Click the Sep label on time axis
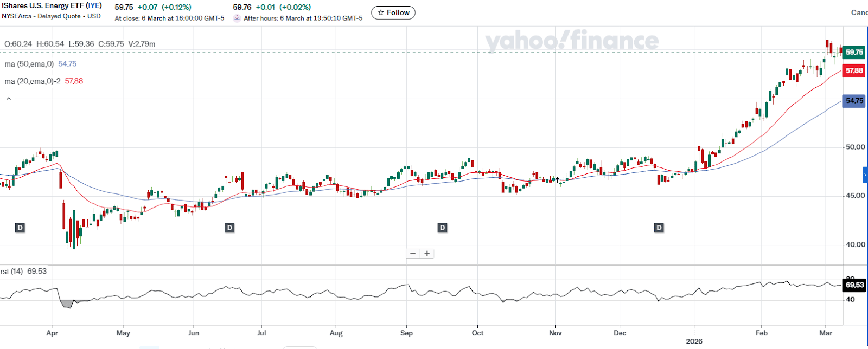This screenshot has height=349, width=868. point(406,333)
